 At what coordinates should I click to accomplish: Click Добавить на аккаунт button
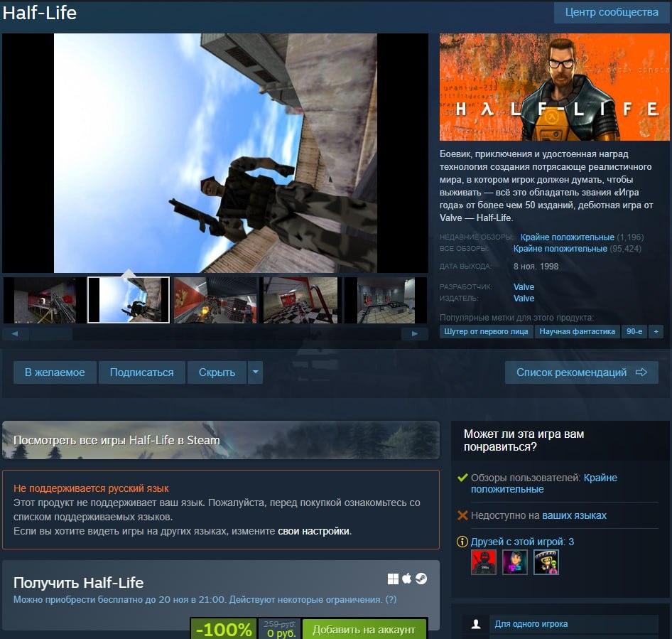pyautogui.click(x=364, y=629)
